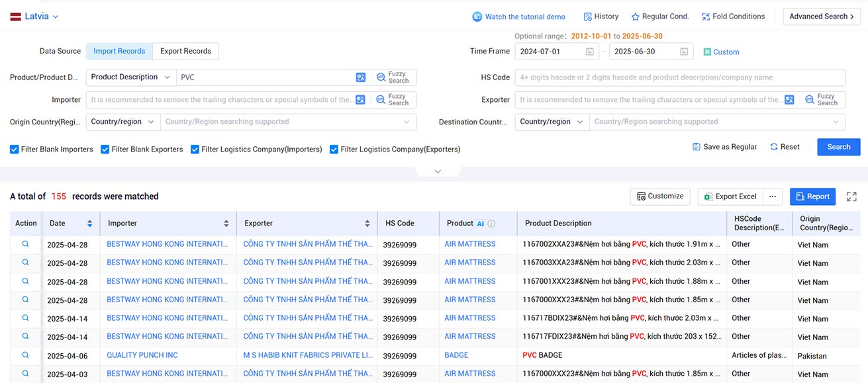Click Fuzzy Search for Product Description
The height and width of the screenshot is (383, 868).
(x=393, y=77)
